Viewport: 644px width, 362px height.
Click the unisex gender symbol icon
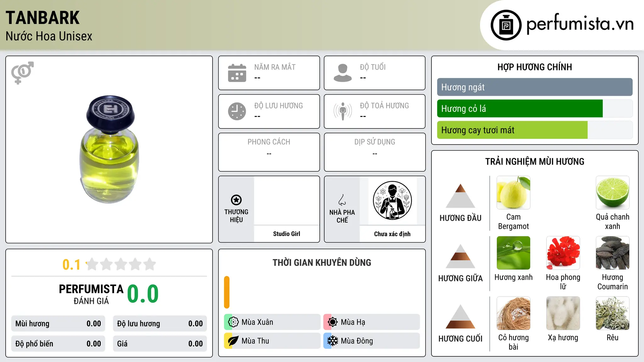tap(22, 73)
